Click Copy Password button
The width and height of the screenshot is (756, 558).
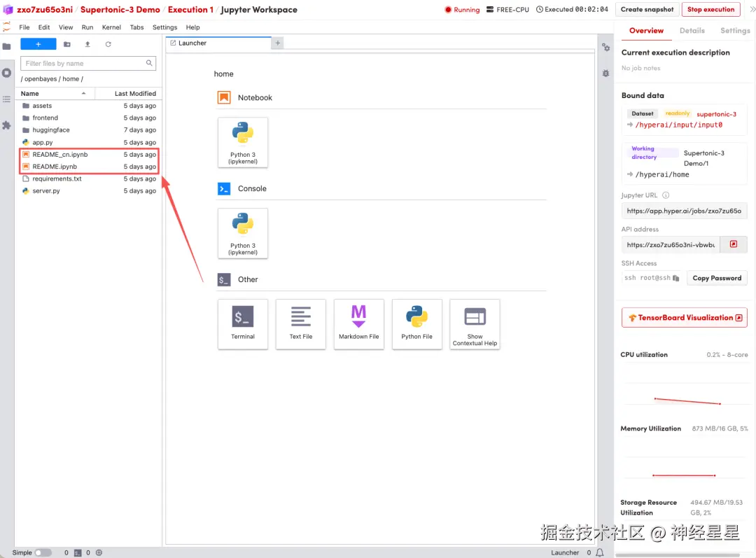[717, 278]
